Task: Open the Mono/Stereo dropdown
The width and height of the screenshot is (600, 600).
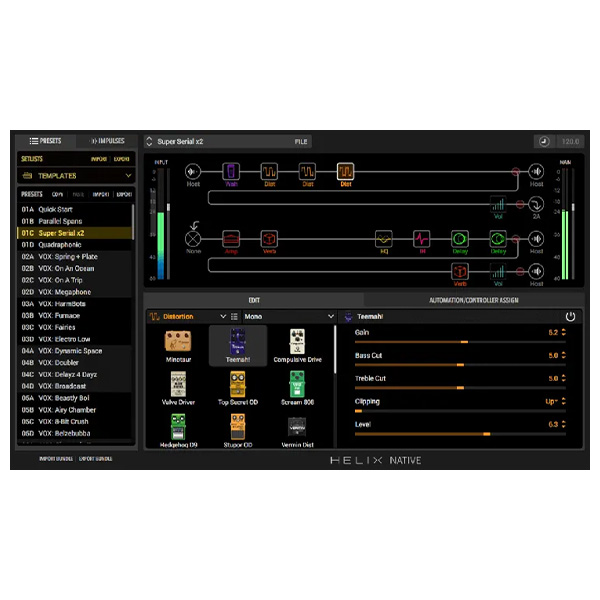Action: (289, 316)
